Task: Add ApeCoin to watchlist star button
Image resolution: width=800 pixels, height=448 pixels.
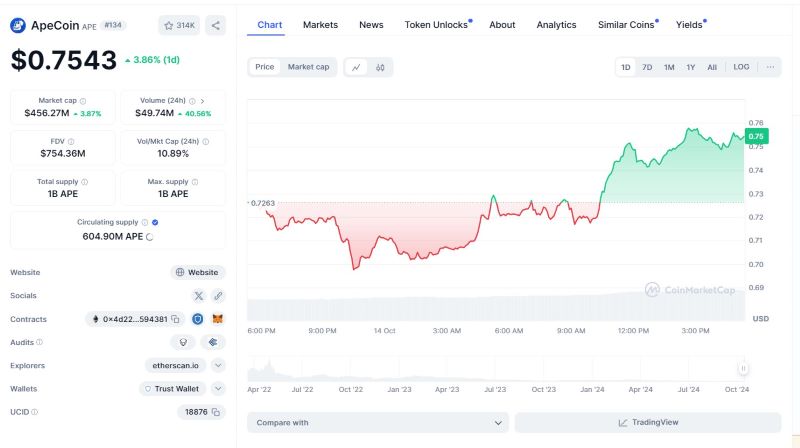Action: point(179,26)
